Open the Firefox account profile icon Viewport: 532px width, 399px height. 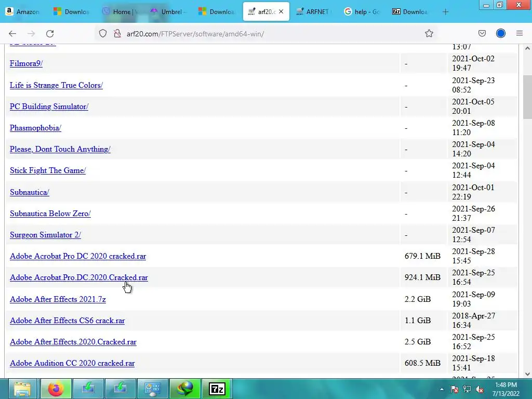501,33
